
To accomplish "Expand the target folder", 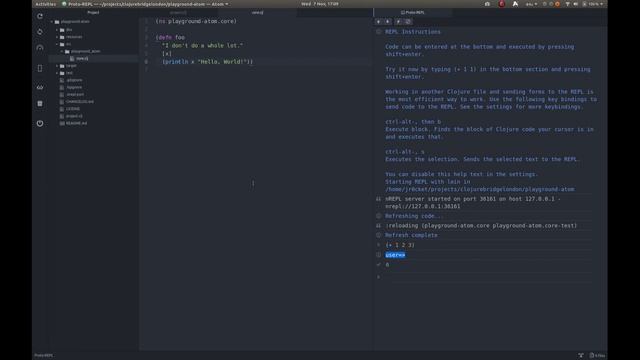I will (57, 66).
